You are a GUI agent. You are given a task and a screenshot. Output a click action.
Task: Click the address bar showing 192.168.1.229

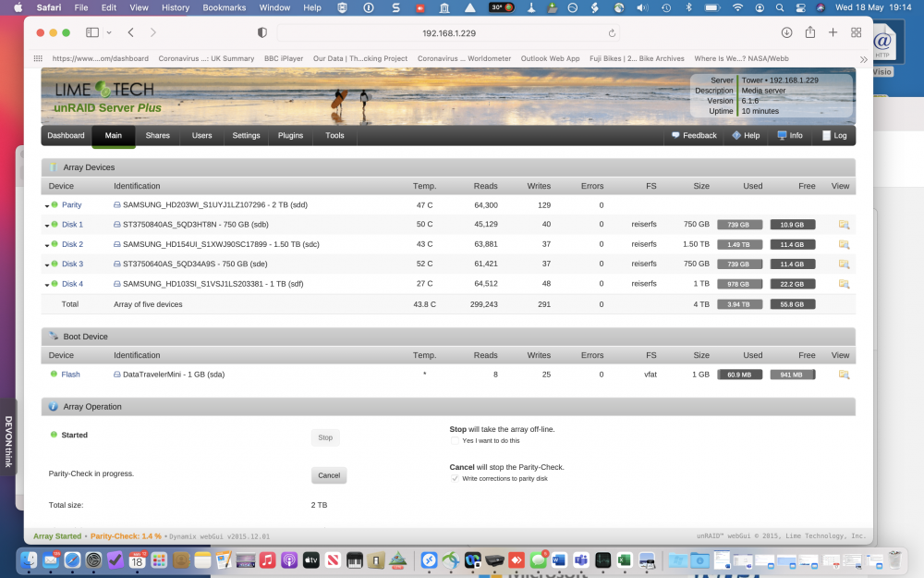448,33
